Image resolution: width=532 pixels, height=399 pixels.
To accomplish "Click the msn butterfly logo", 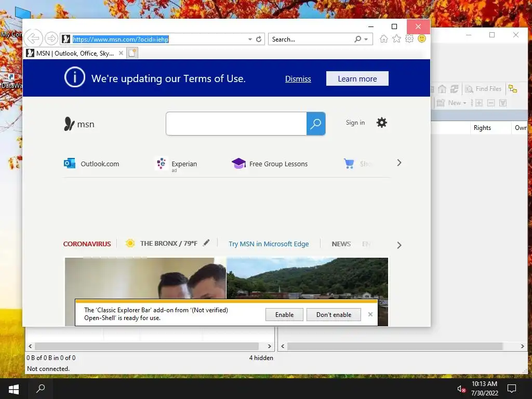I will pos(79,124).
